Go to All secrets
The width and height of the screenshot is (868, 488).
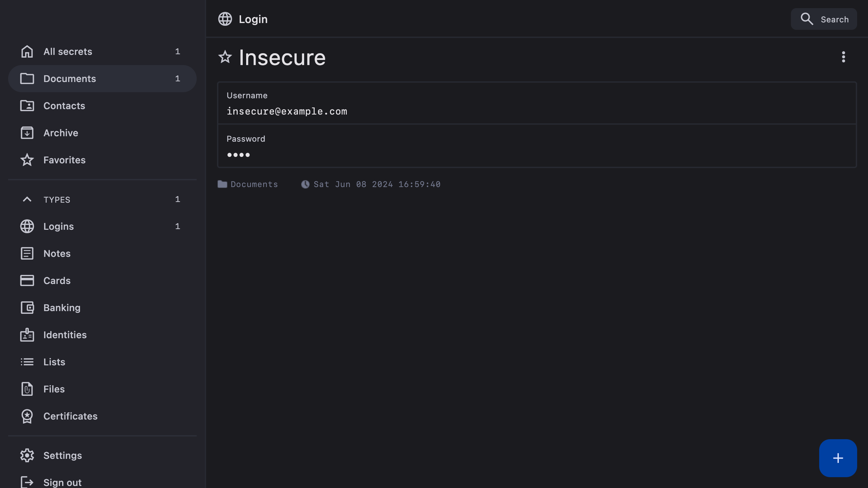tap(68, 52)
